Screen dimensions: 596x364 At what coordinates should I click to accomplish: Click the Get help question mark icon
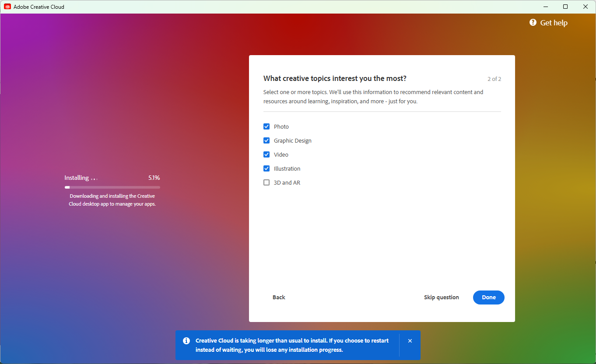(x=533, y=22)
